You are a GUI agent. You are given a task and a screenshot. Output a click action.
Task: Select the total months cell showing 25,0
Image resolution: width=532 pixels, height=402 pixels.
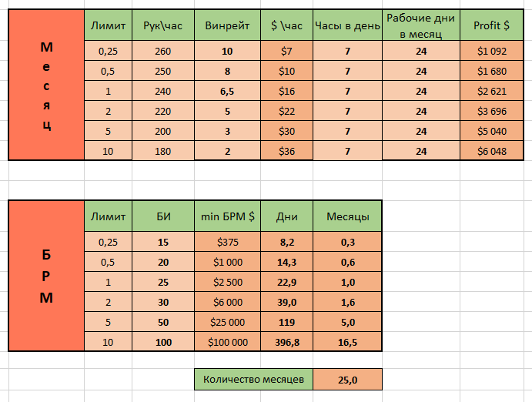tap(347, 379)
